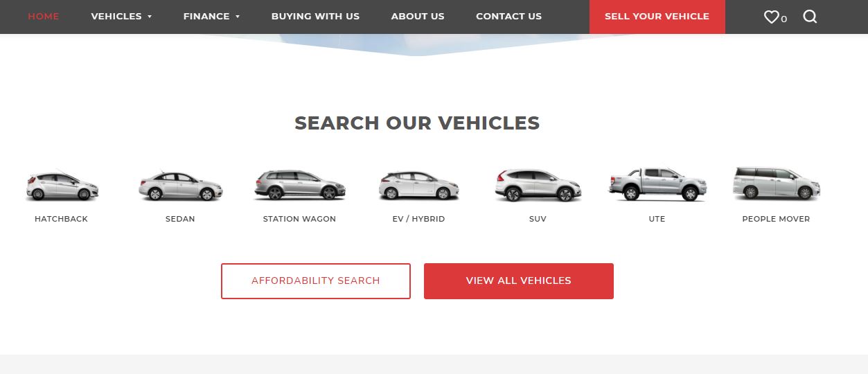
Task: Click the Affordability Search button
Action: click(x=316, y=281)
